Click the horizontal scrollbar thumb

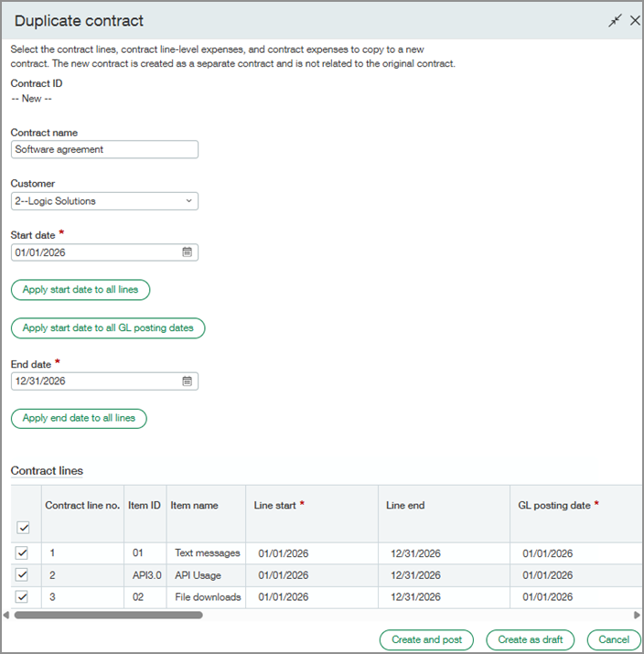pos(109,616)
